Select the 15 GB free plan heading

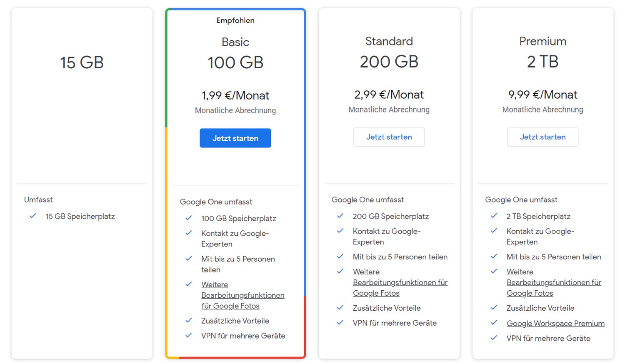tap(82, 62)
